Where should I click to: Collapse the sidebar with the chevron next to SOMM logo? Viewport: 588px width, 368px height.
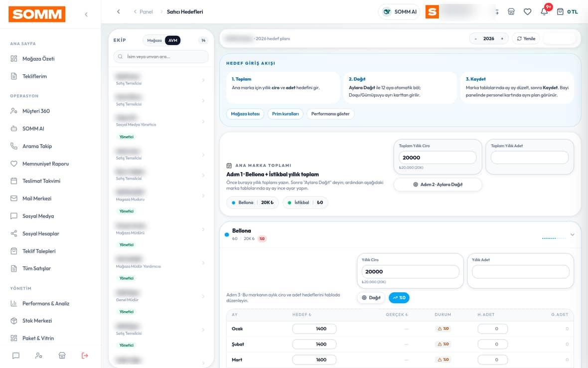(86, 14)
